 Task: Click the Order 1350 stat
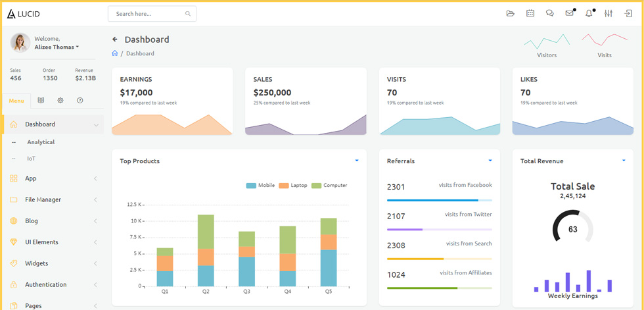[x=50, y=74]
